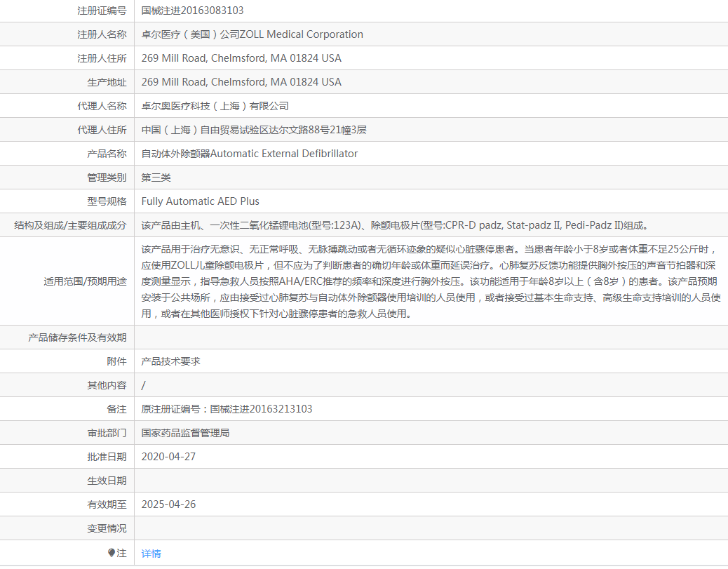Select approving department 国家药品监督管理局

click(x=185, y=433)
